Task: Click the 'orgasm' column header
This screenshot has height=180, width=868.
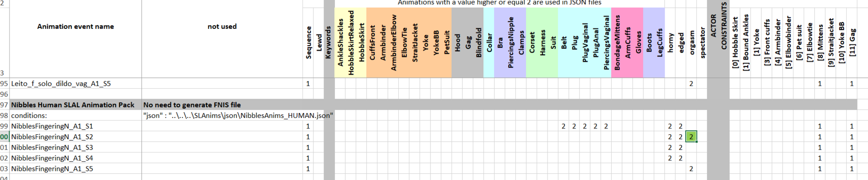Action: 691,43
